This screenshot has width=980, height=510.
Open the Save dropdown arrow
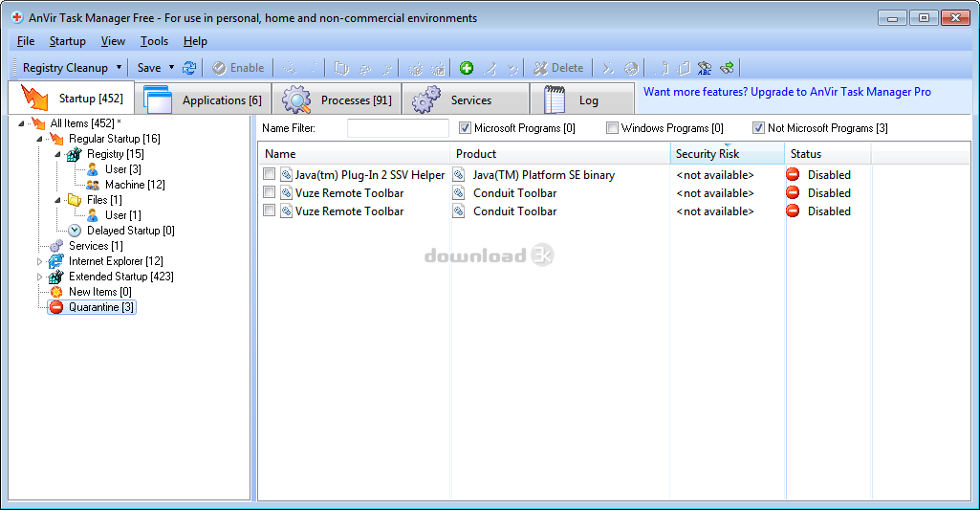click(x=172, y=67)
